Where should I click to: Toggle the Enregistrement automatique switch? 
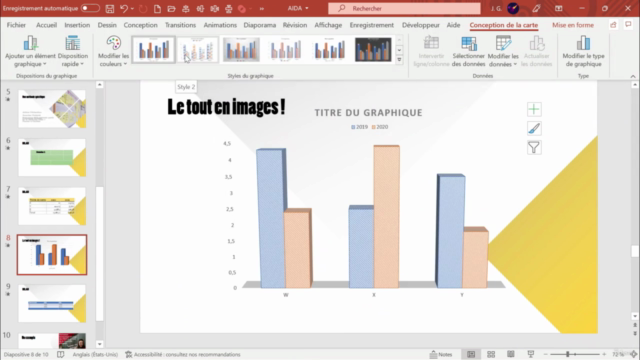(x=90, y=8)
